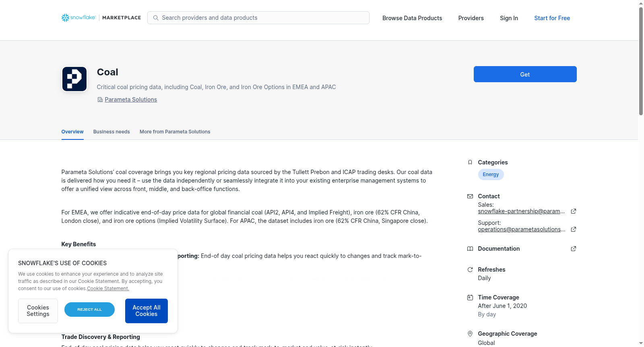Open the Cookie Statement link
The image size is (644, 347).
(x=108, y=289)
